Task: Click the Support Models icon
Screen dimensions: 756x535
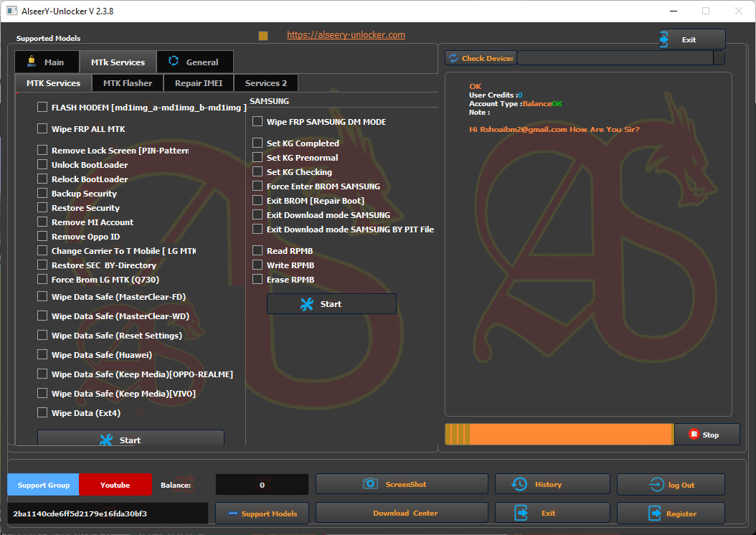Action: 234,513
